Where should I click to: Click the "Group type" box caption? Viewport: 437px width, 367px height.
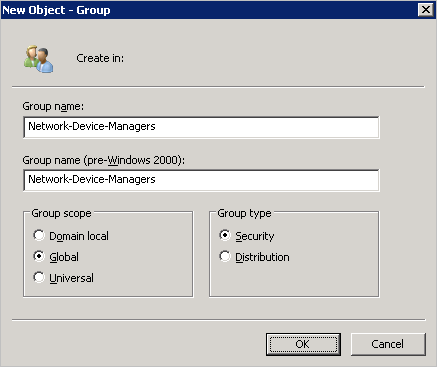(244, 213)
